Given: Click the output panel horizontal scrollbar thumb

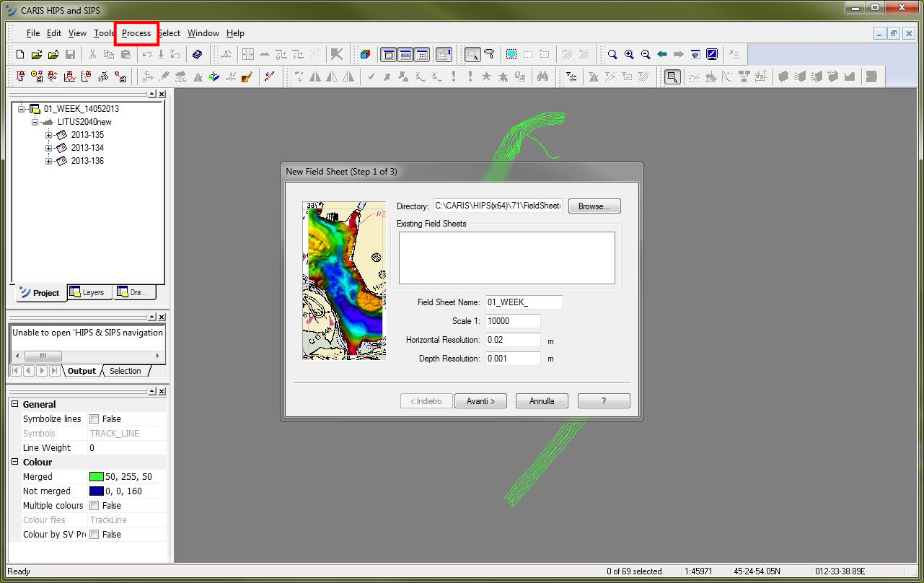Looking at the screenshot, I should (x=43, y=356).
